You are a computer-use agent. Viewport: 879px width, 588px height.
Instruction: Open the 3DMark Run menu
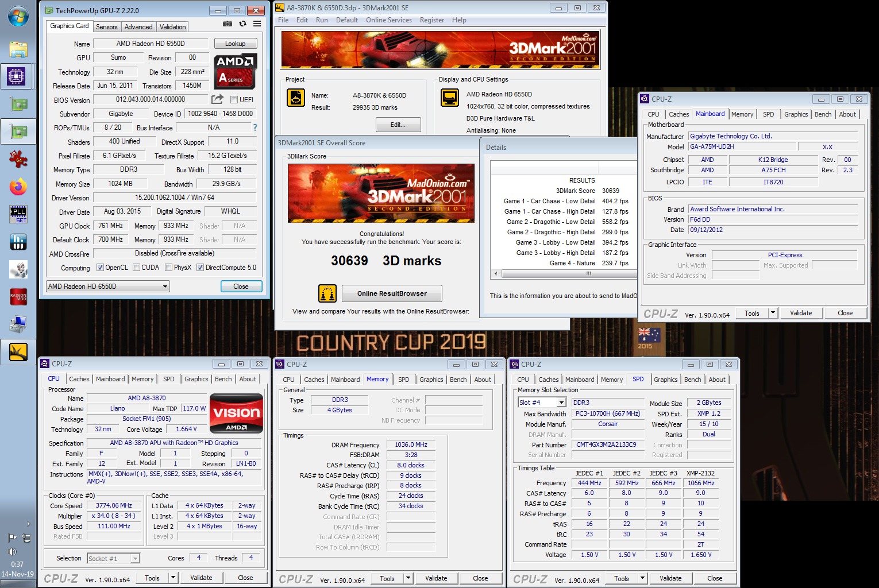[x=322, y=20]
